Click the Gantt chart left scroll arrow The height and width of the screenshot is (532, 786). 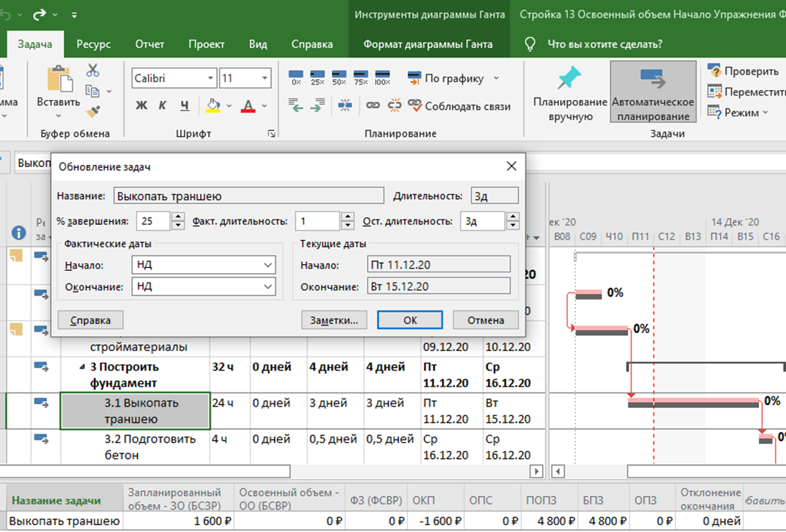pos(558,471)
